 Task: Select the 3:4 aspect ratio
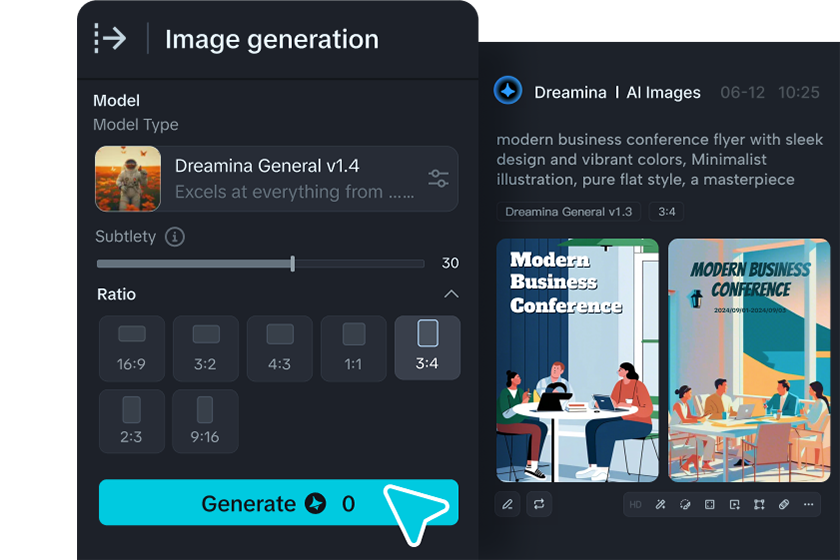428,348
